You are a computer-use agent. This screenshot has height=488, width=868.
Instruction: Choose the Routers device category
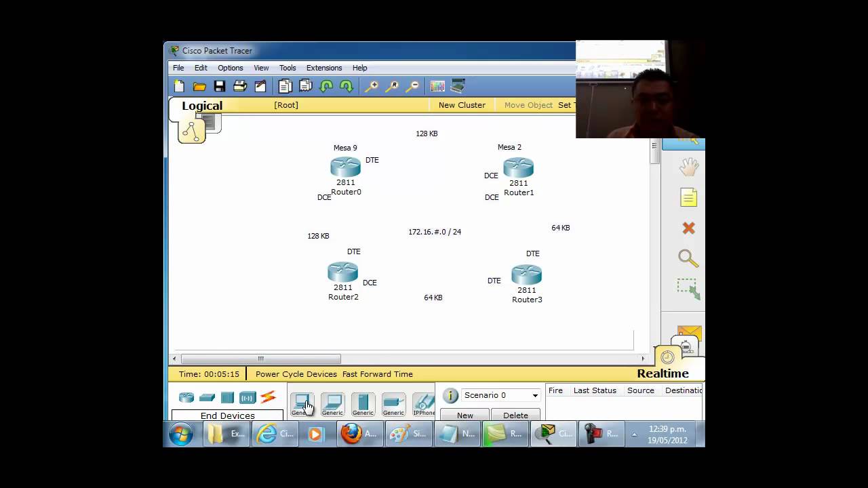(186, 398)
